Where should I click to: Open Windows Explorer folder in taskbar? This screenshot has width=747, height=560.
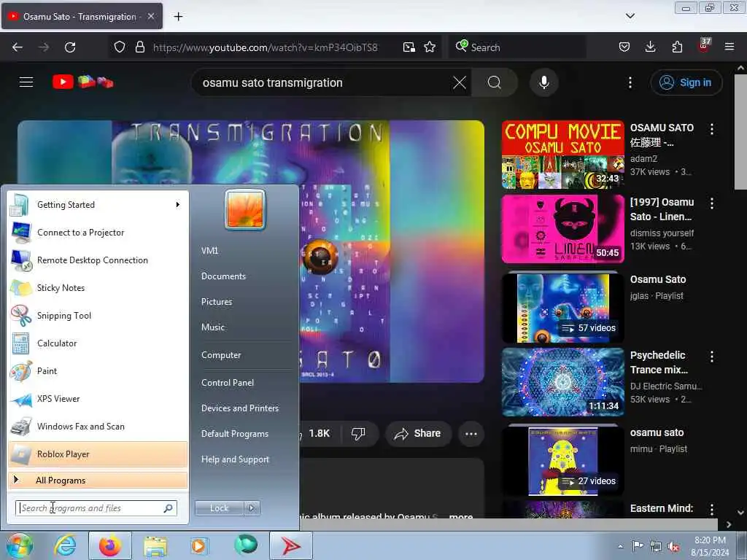pos(155,546)
